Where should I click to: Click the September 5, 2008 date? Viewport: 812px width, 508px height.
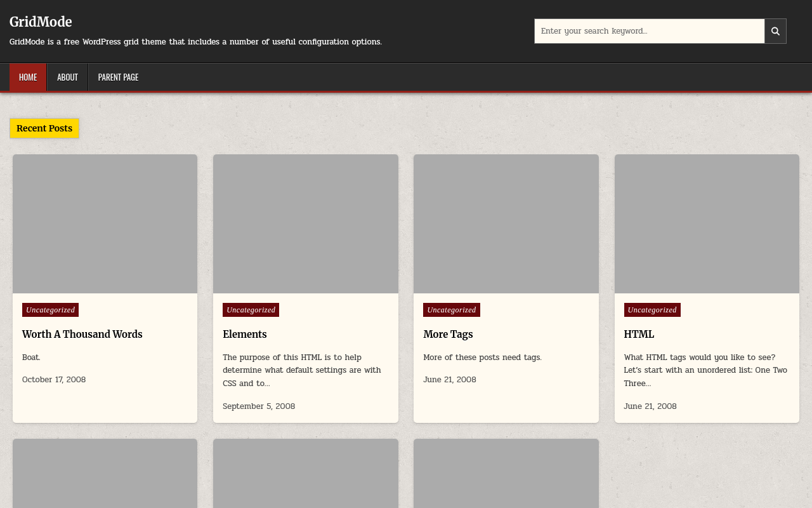click(259, 406)
